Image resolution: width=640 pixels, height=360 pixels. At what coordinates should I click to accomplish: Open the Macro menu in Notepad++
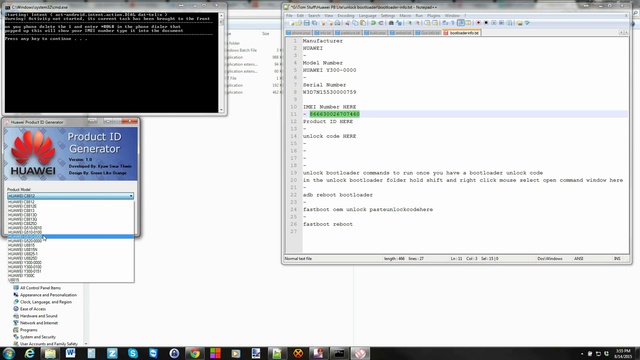pos(405,16)
